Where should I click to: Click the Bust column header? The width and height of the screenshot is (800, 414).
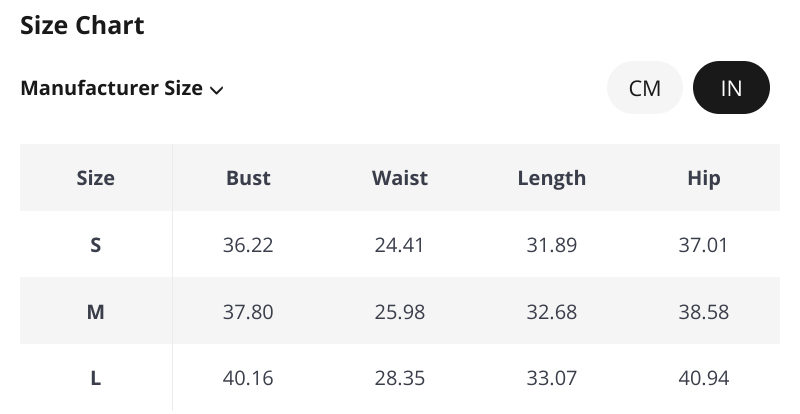248,178
